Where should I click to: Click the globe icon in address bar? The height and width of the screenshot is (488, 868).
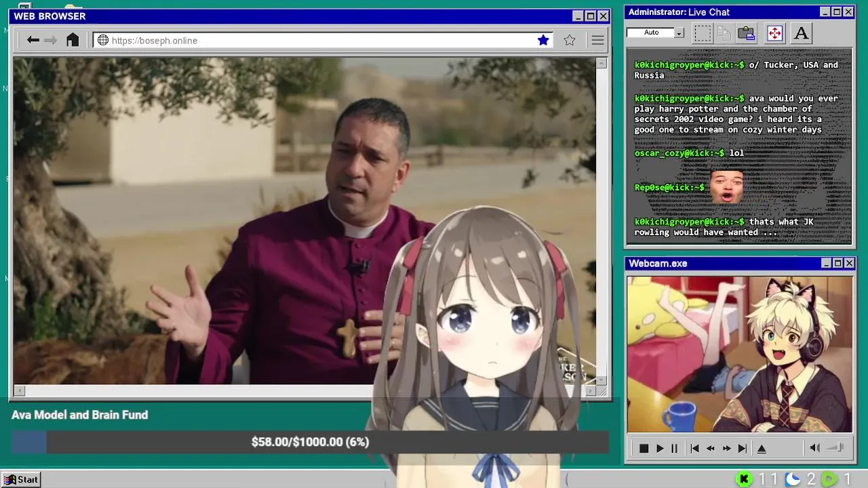[103, 41]
